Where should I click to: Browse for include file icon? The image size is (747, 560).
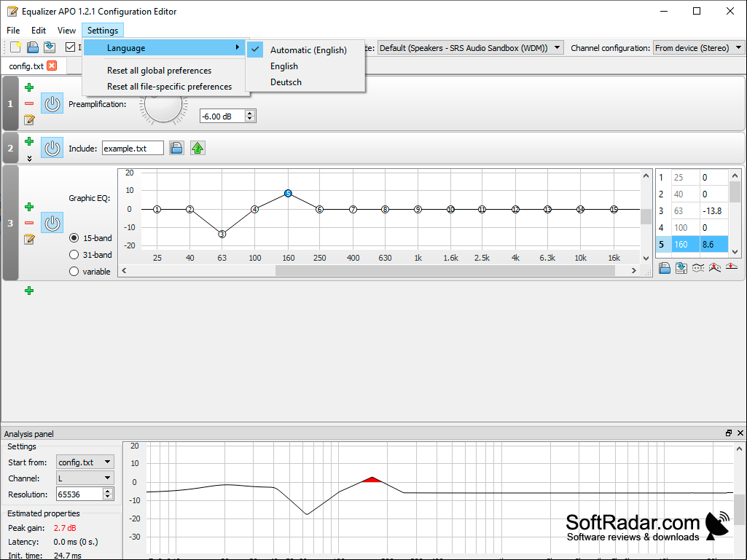[x=176, y=148]
